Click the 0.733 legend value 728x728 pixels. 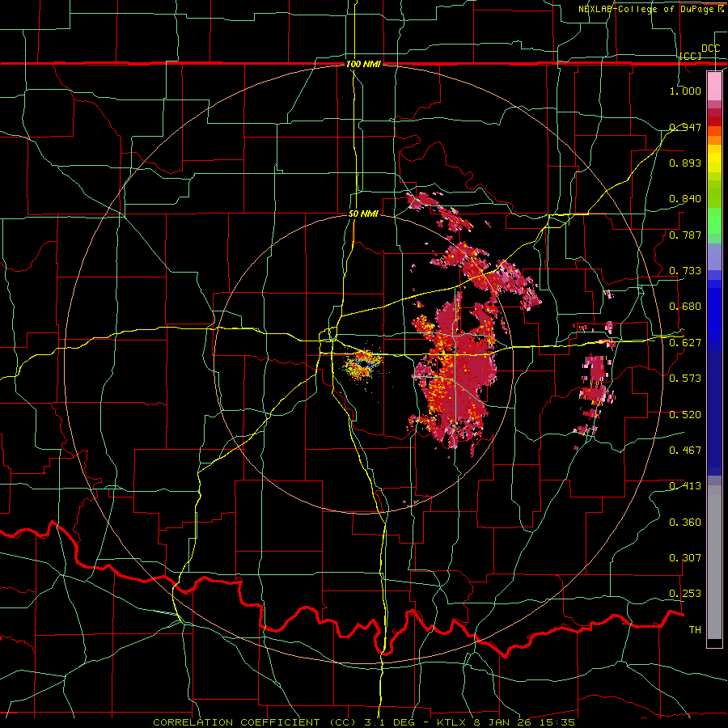(x=685, y=270)
